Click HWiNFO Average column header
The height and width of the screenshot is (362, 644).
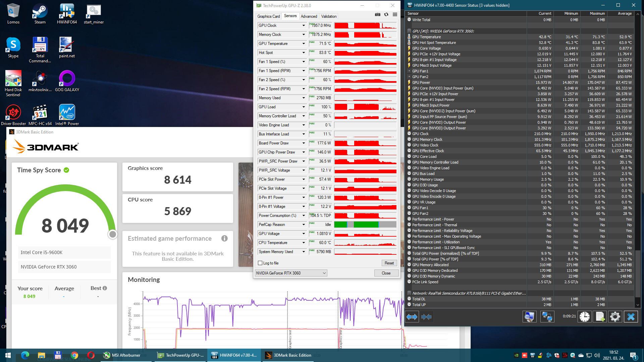(x=621, y=13)
